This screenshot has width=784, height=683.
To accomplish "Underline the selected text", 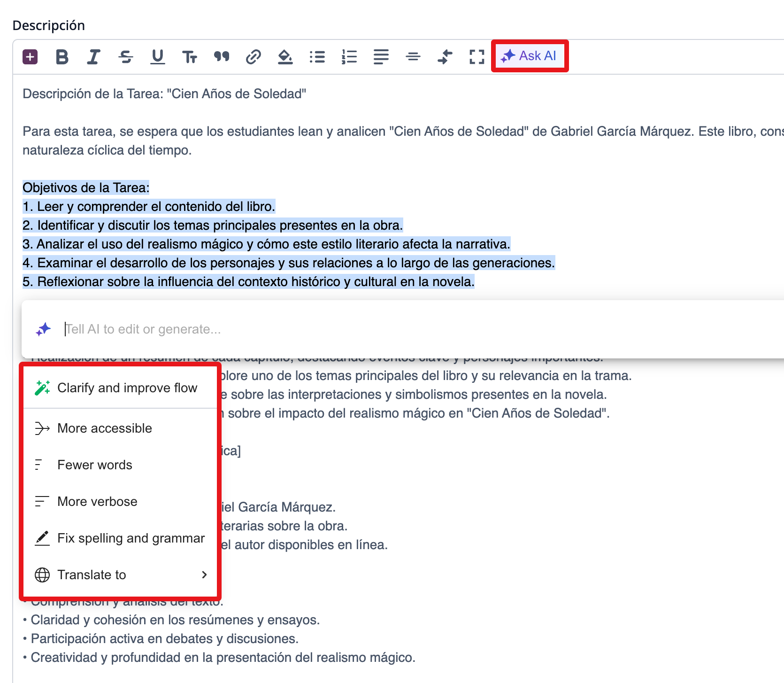I will 158,57.
